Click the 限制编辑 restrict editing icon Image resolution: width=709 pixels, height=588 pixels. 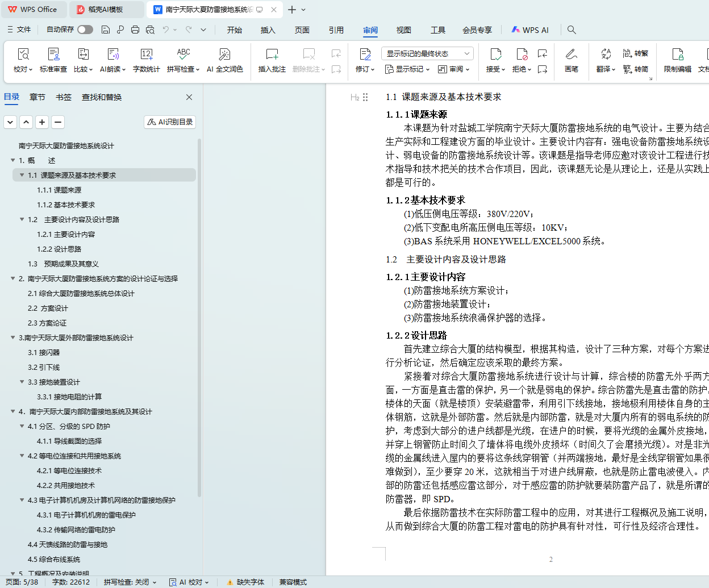tap(677, 55)
